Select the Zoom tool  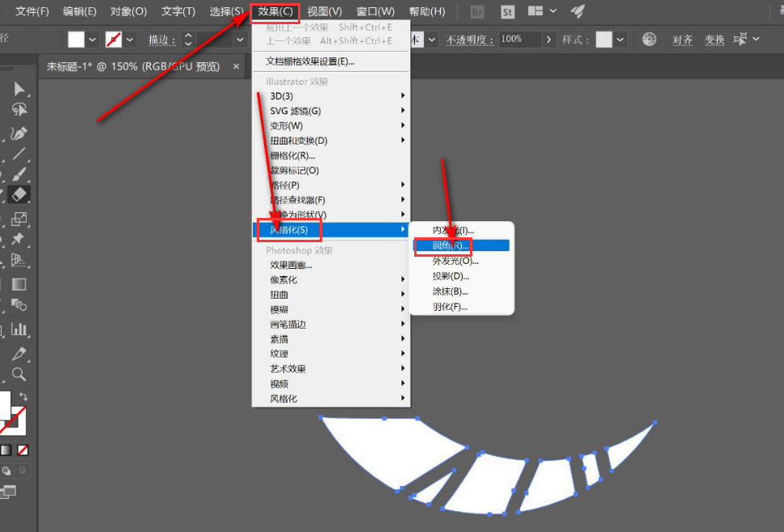[19, 373]
